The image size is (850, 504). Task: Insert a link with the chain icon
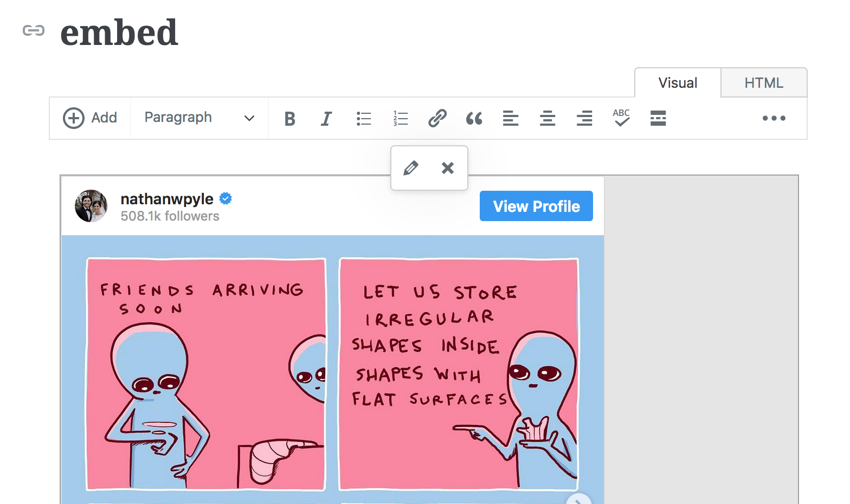(x=437, y=118)
